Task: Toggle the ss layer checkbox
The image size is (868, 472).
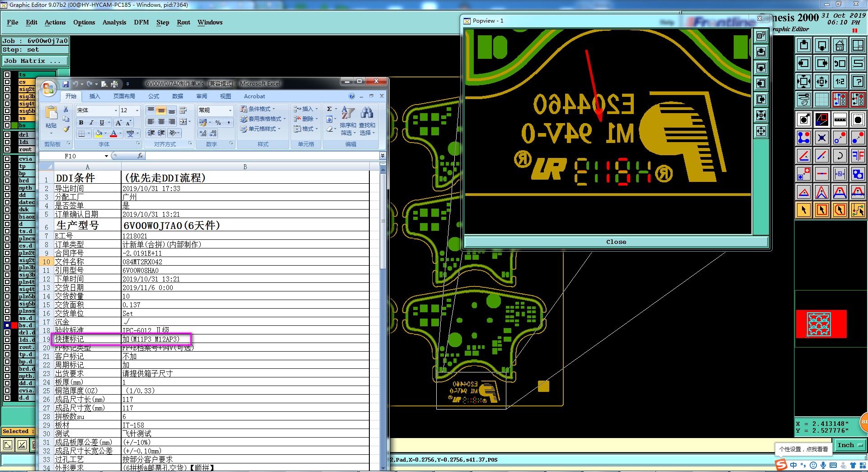Action: (x=7, y=118)
